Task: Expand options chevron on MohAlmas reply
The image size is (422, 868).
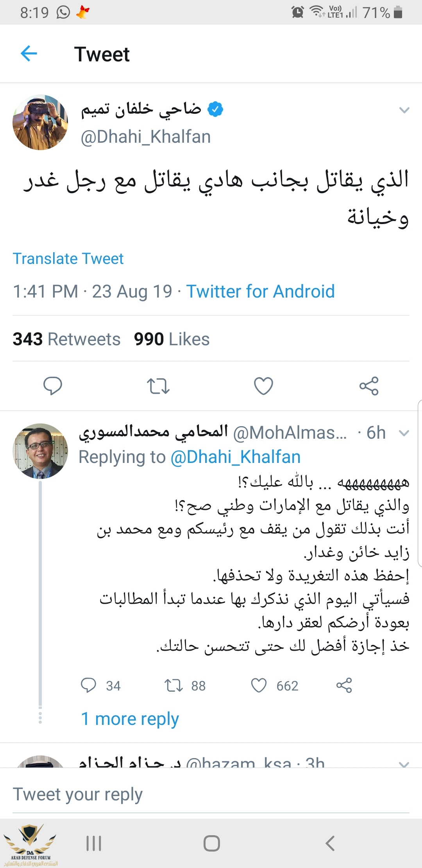Action: 404,433
